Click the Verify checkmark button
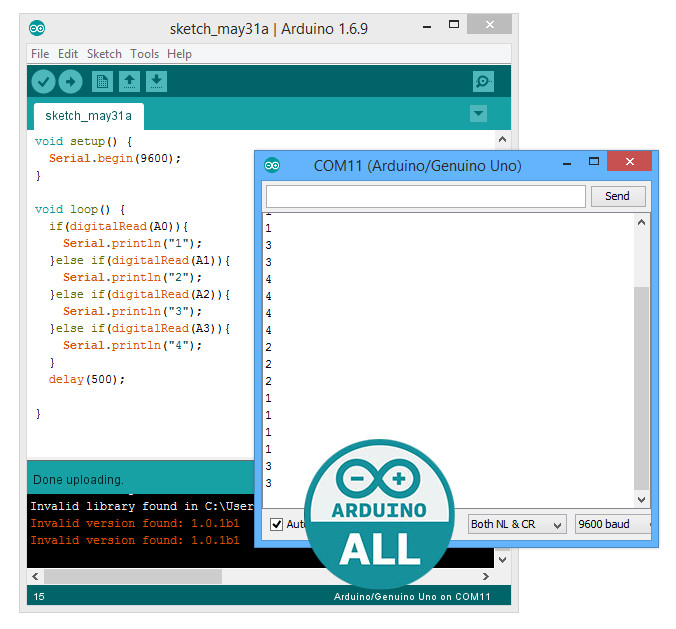The image size is (676, 629). tap(43, 81)
